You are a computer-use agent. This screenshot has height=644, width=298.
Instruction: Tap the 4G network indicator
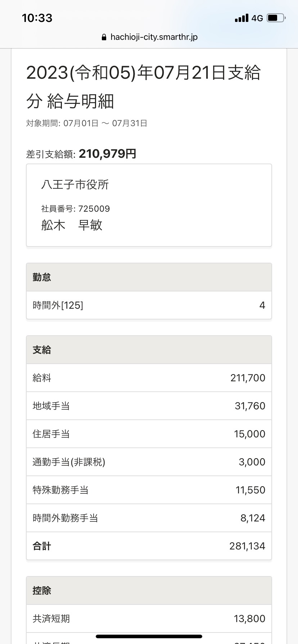tap(257, 18)
